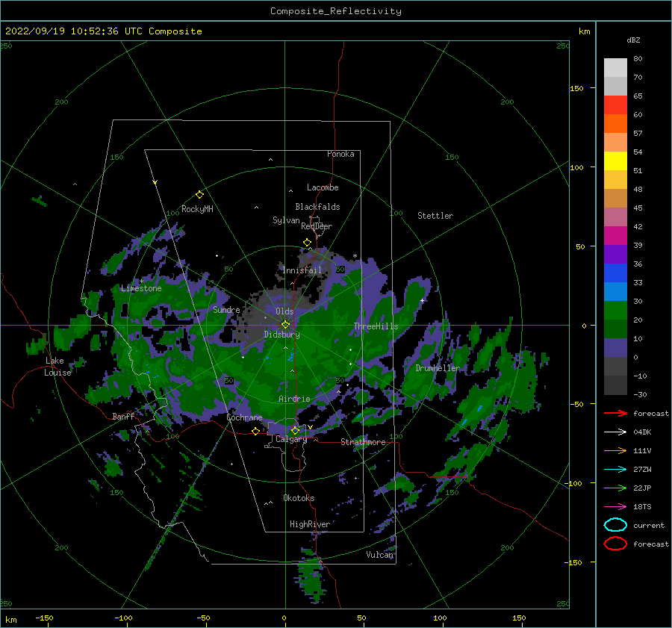Image resolution: width=672 pixels, height=628 pixels.
Task: Click the red forecast arrow legend
Action: tap(615, 413)
